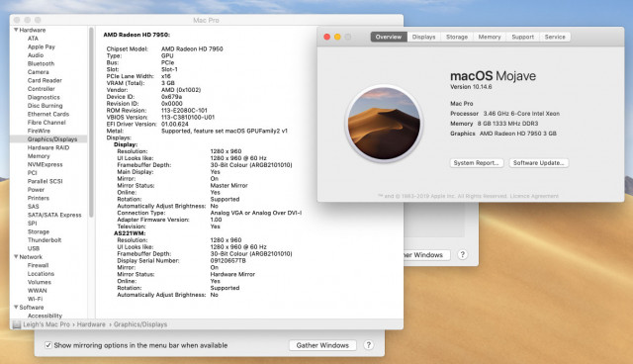Click the Version 10.14.6 text

(471, 87)
